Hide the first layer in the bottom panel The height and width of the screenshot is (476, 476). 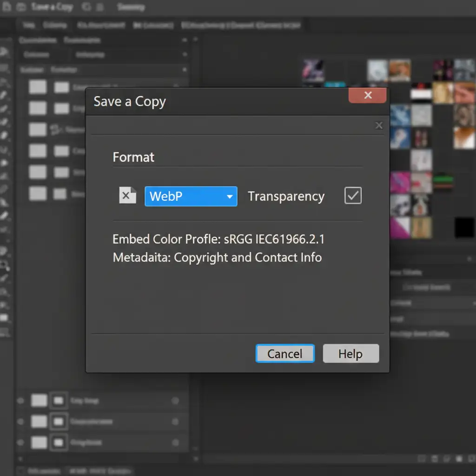pos(20,400)
